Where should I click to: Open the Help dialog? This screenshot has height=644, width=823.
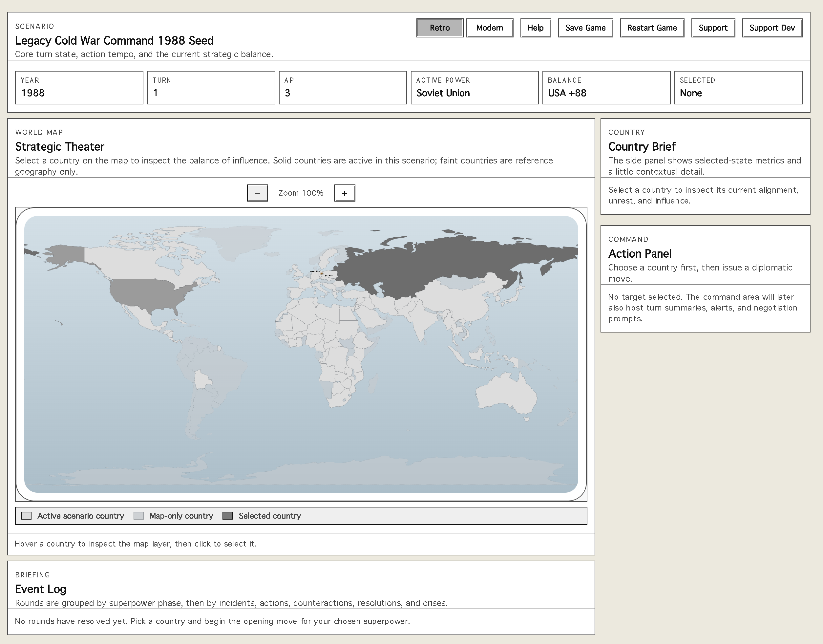tap(535, 28)
